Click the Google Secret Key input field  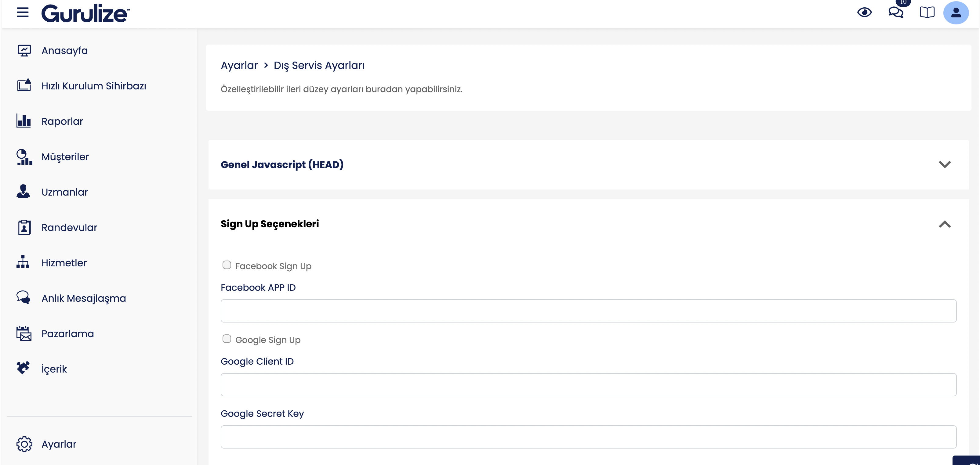(588, 437)
